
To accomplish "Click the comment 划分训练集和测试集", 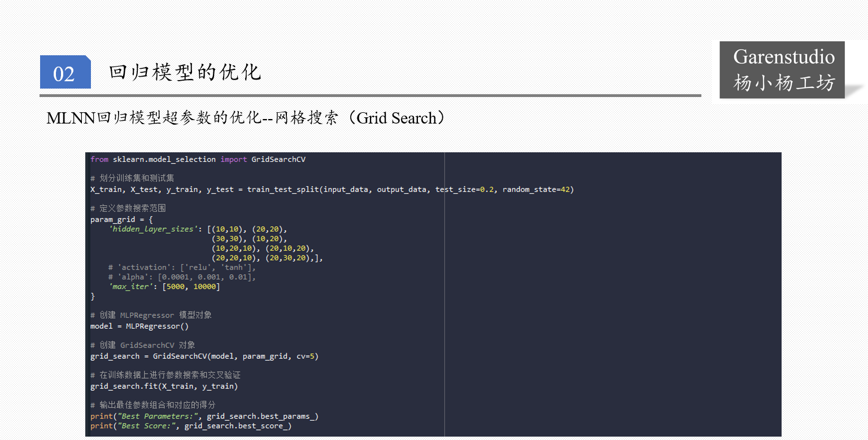I will (133, 178).
